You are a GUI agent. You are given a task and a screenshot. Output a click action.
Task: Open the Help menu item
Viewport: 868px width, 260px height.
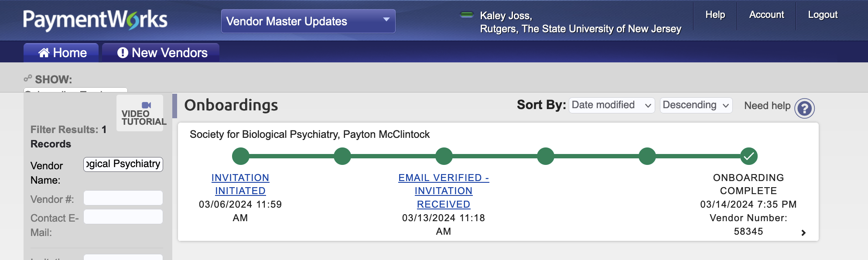pyautogui.click(x=715, y=15)
